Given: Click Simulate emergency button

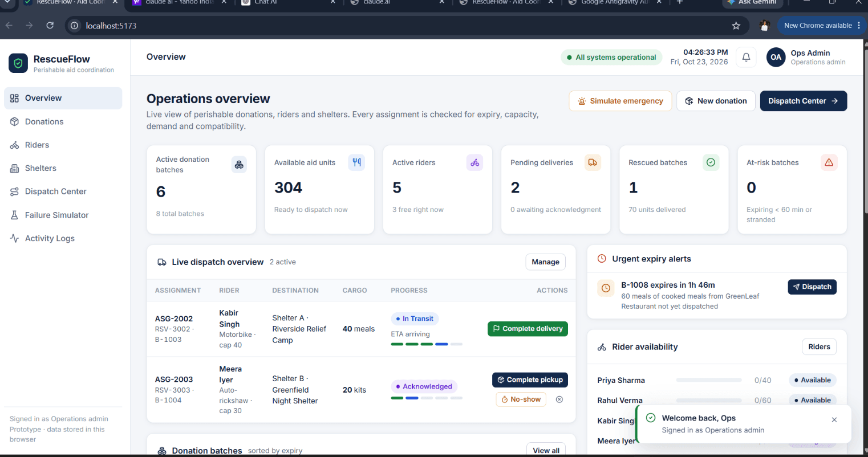Looking at the screenshot, I should [x=620, y=101].
